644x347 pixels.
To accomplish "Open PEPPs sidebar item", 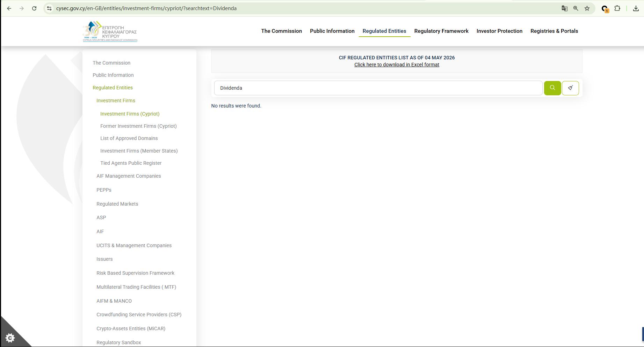I will pos(104,190).
